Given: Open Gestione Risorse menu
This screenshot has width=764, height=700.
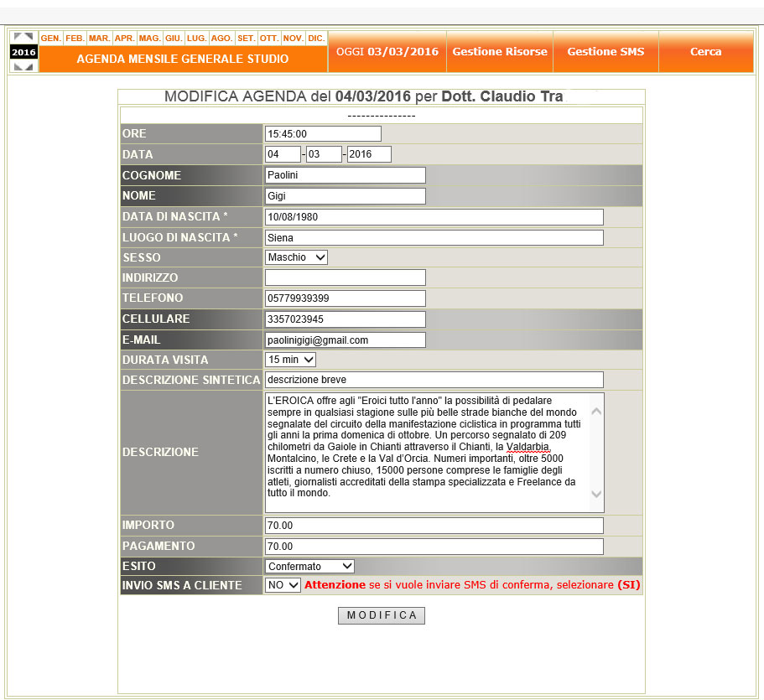Looking at the screenshot, I should click(500, 52).
